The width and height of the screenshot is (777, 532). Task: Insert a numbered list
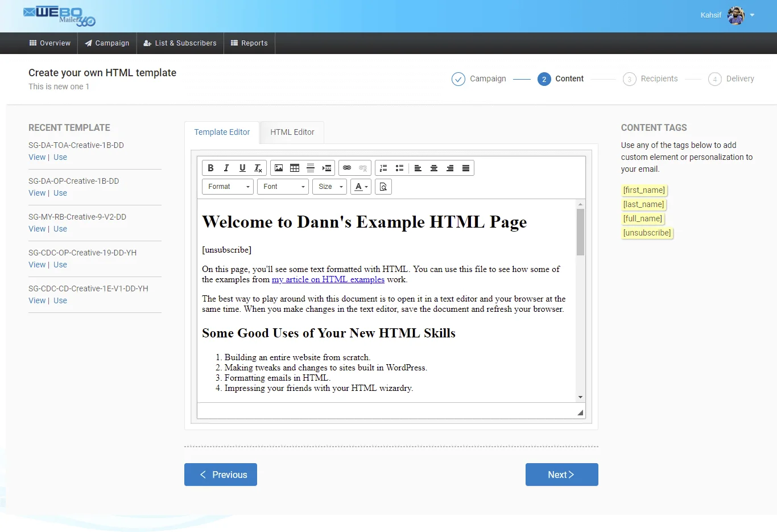point(383,168)
